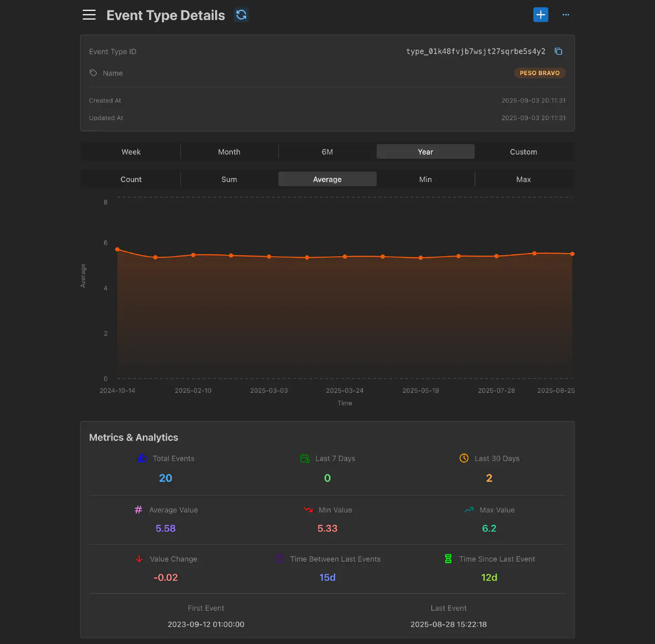Click the Max Value 6.2
This screenshot has width=655, height=644.
(489, 528)
